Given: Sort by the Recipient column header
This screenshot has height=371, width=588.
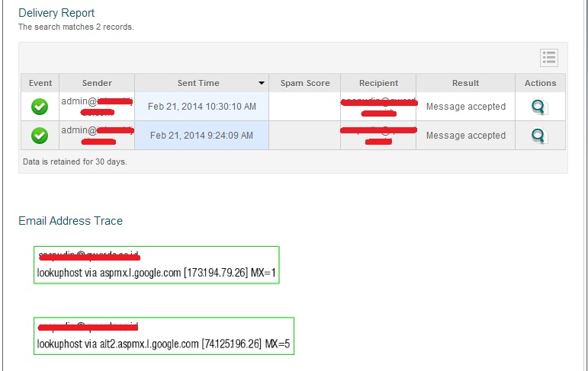Looking at the screenshot, I should [379, 83].
